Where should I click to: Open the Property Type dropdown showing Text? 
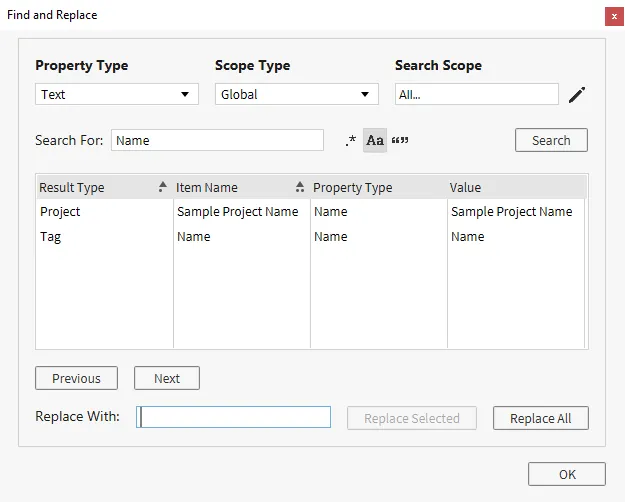point(116,94)
